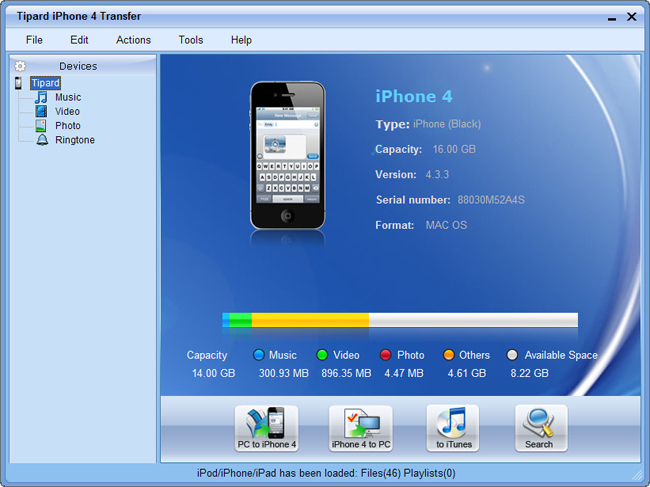The height and width of the screenshot is (487, 650).
Task: Click the MAC OS format value
Action: 446,225
